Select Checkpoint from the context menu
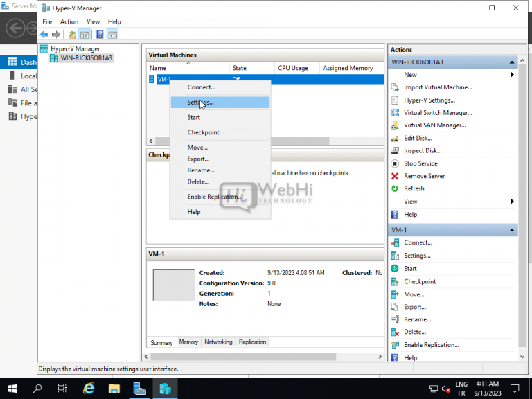 tap(203, 132)
